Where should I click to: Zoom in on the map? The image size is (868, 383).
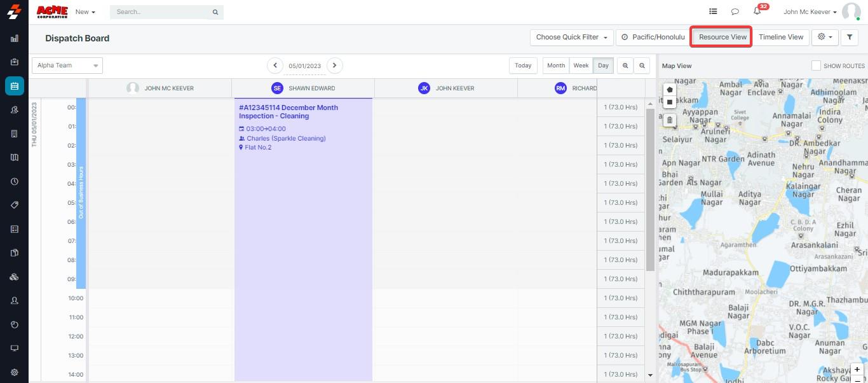[x=857, y=370]
